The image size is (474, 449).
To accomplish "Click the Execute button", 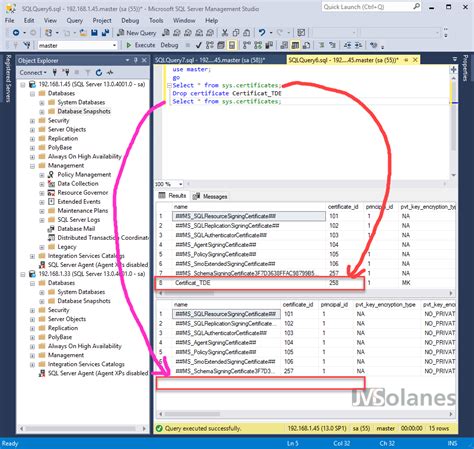I will click(141, 45).
